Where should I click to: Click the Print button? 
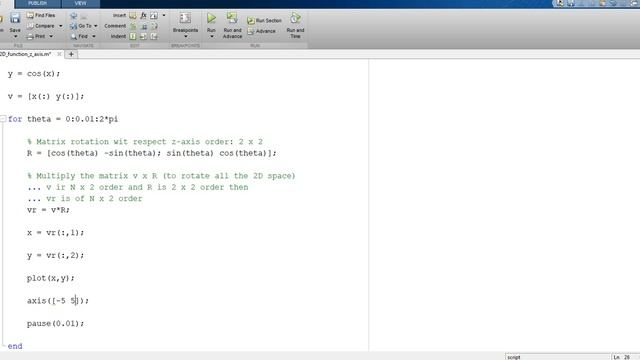(x=36, y=36)
